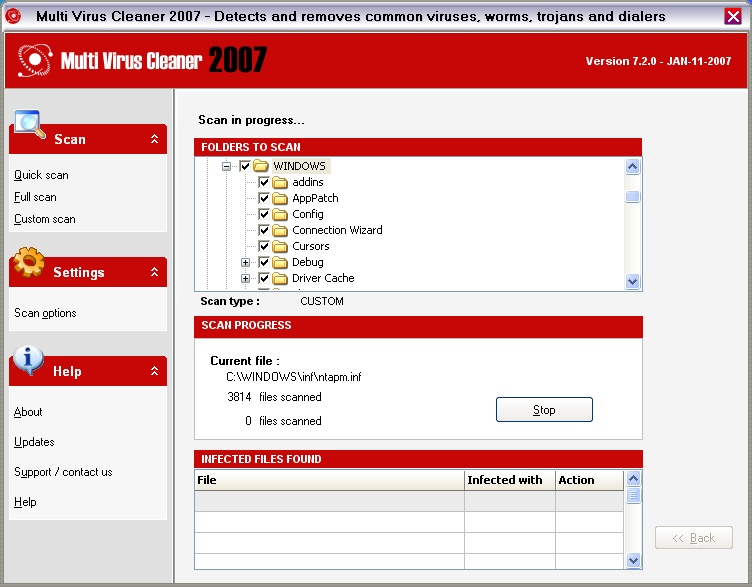Collapse the Help panel with its chevron
The height and width of the screenshot is (587, 752).
154,371
